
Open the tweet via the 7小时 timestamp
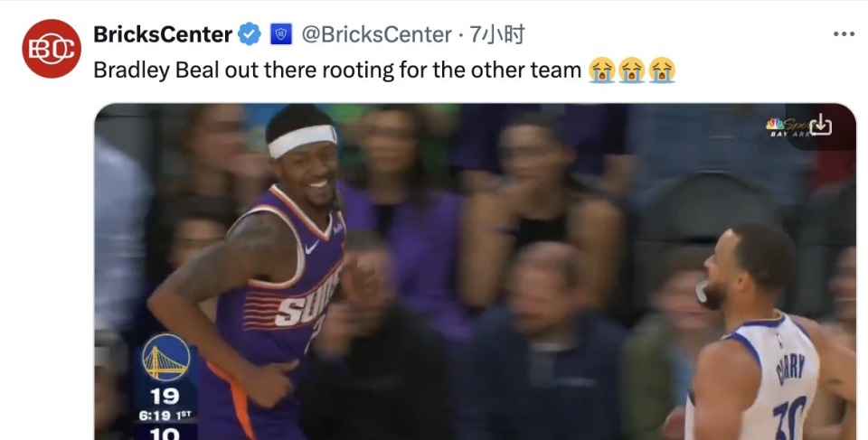point(496,35)
